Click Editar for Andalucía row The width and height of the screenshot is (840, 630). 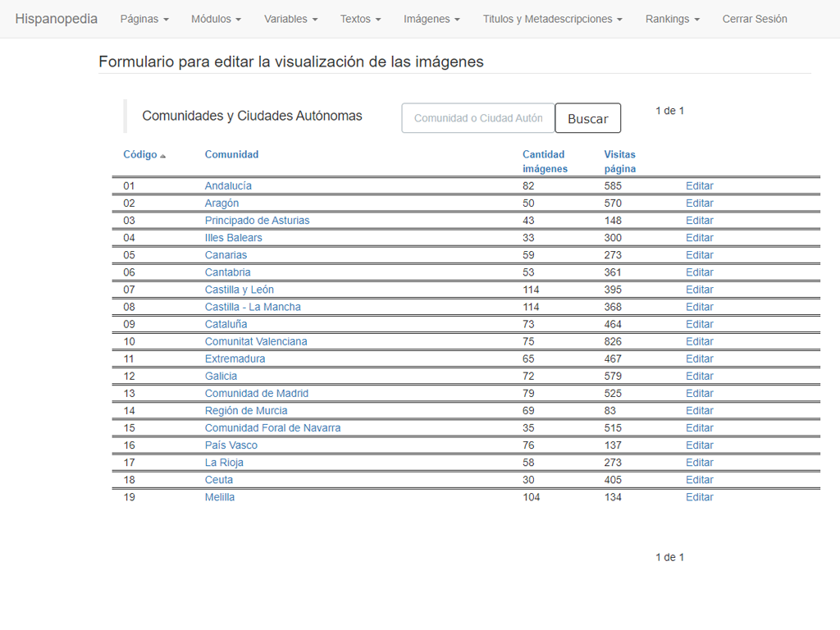click(x=700, y=186)
